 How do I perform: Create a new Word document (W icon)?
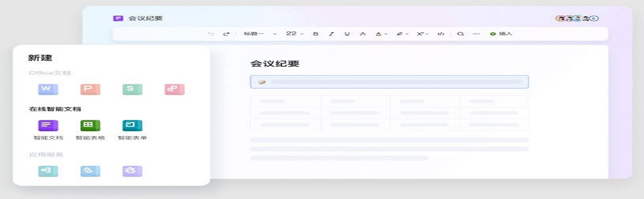[48, 89]
